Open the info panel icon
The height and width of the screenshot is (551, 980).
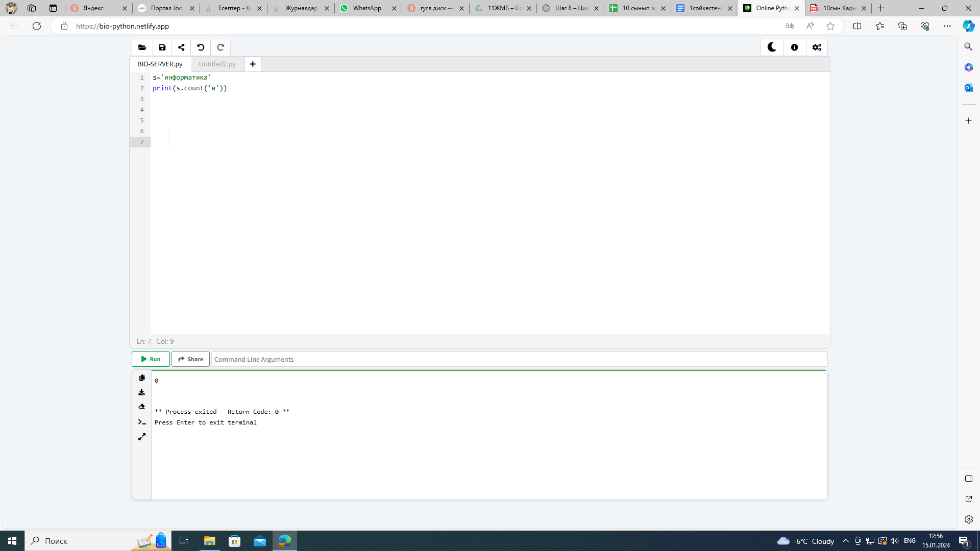coord(794,47)
